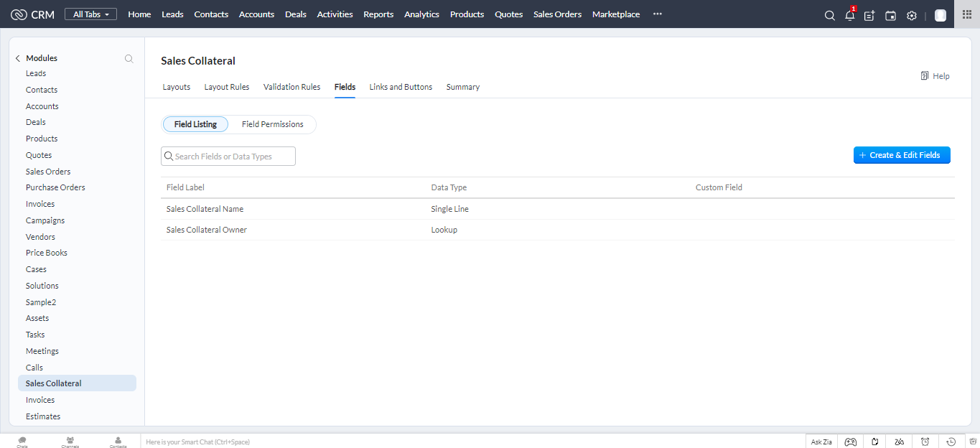The image size is (980, 448).
Task: Open the Help link
Action: (x=935, y=76)
